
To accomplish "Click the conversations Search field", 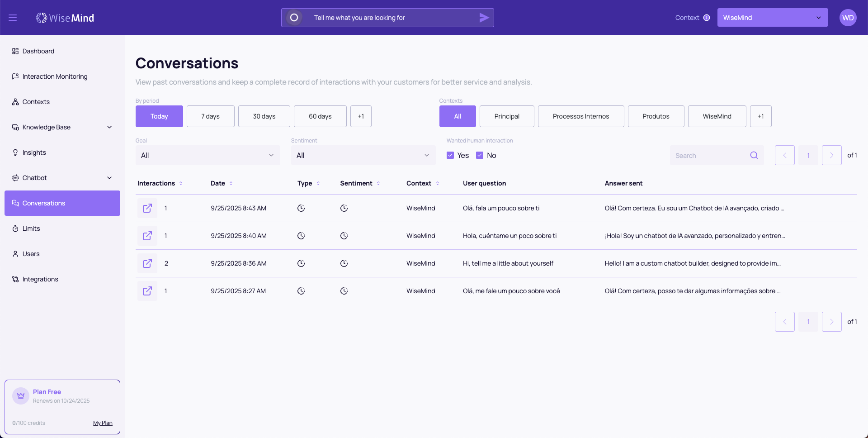I will [710, 155].
